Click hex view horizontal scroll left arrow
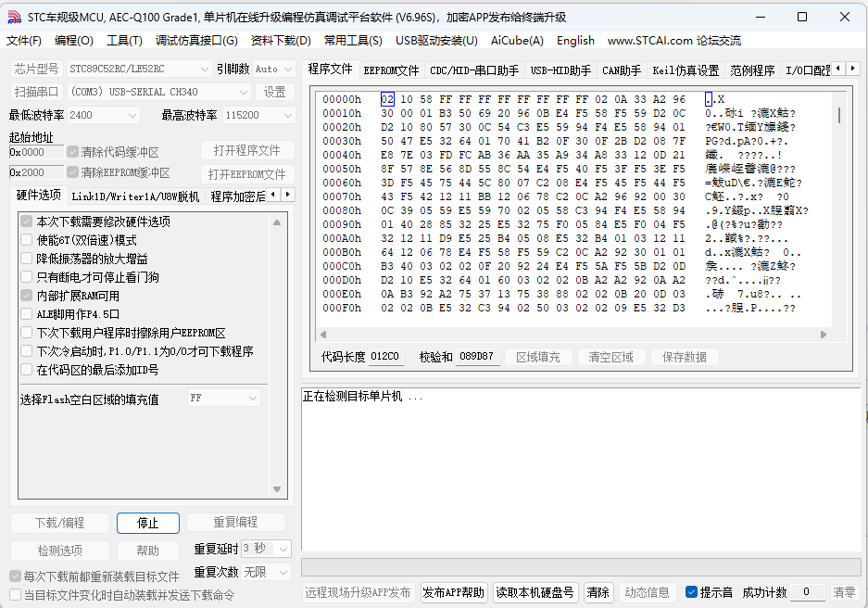The width and height of the screenshot is (868, 608). pyautogui.click(x=323, y=335)
